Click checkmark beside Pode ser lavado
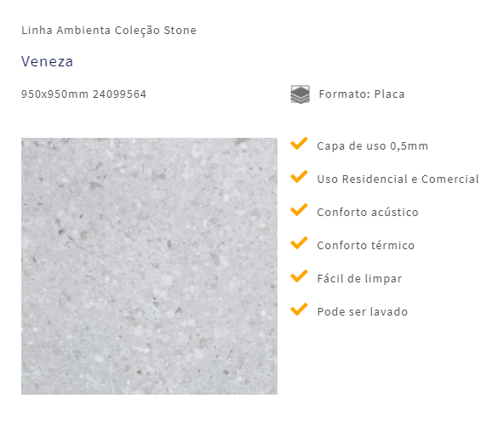The image size is (504, 444). click(299, 310)
